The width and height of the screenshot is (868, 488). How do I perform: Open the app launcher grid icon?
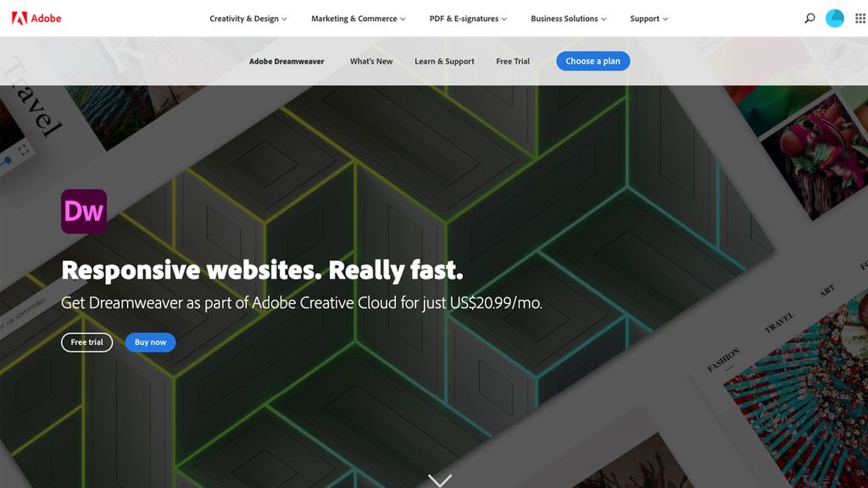858,17
